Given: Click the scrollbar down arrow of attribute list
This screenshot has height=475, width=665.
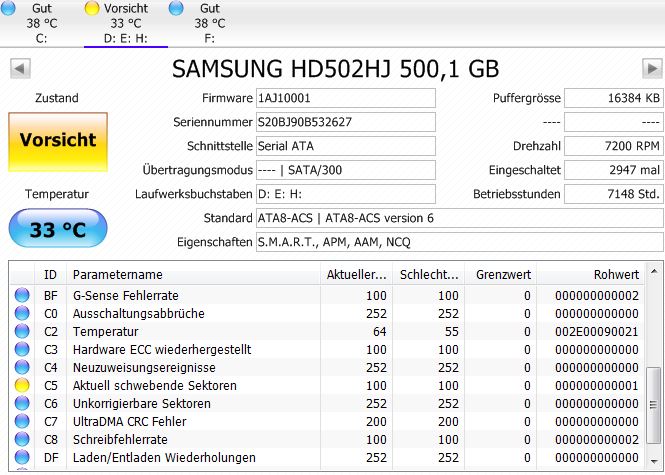Looking at the screenshot, I should coord(654,461).
